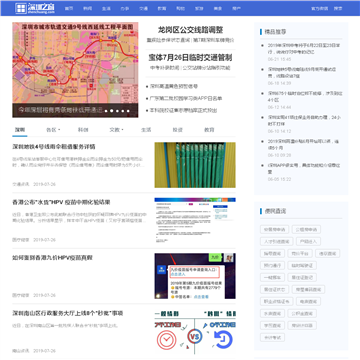Open the sidebar item dated 06-21 15:45

click(x=303, y=49)
